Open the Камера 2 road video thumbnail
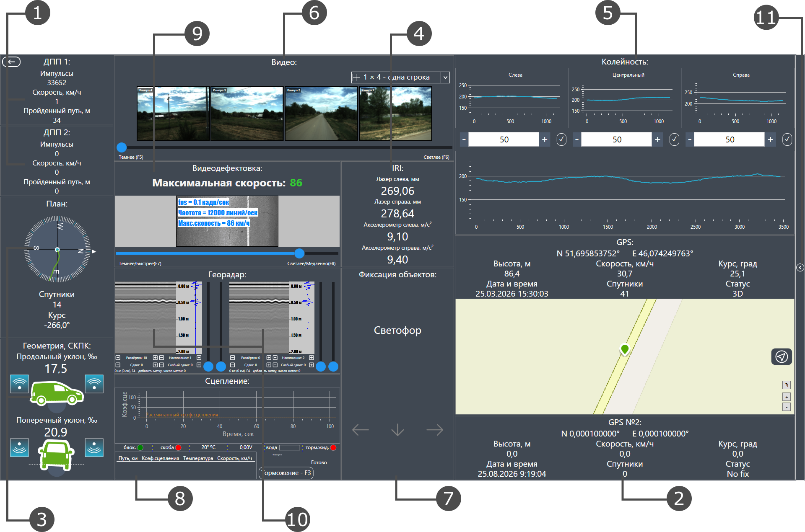Screen dimensions: 805x532 coord(321,114)
